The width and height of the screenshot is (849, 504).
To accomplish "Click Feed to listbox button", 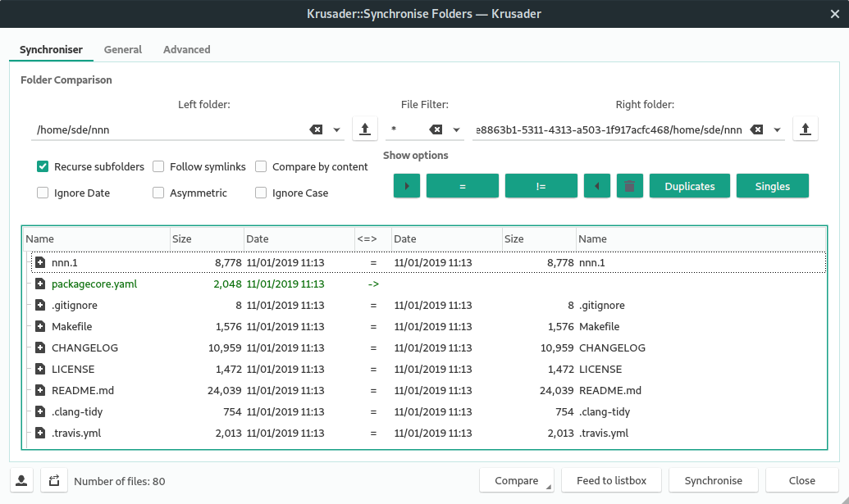I will point(611,480).
